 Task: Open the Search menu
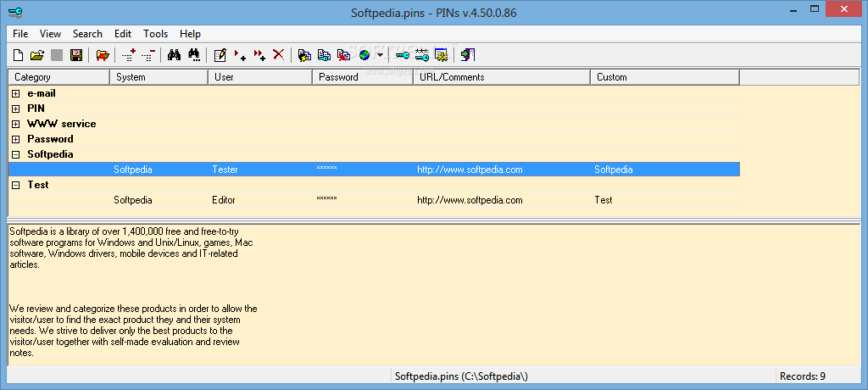(x=87, y=34)
